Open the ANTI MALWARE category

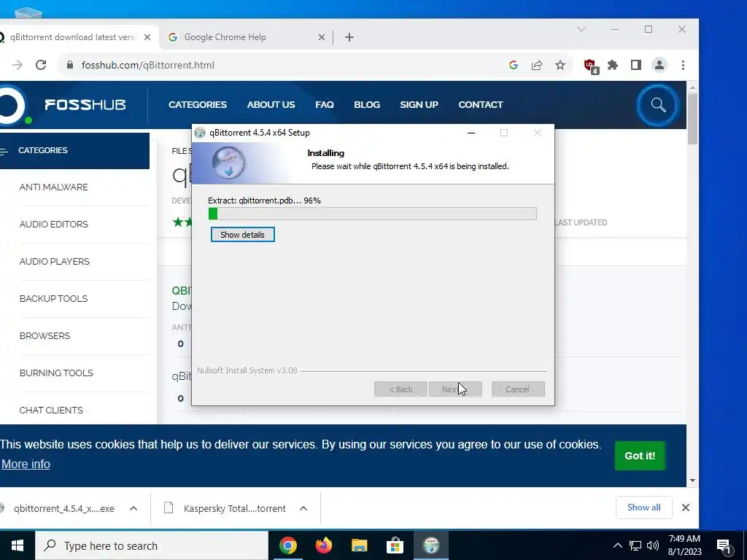(53, 187)
